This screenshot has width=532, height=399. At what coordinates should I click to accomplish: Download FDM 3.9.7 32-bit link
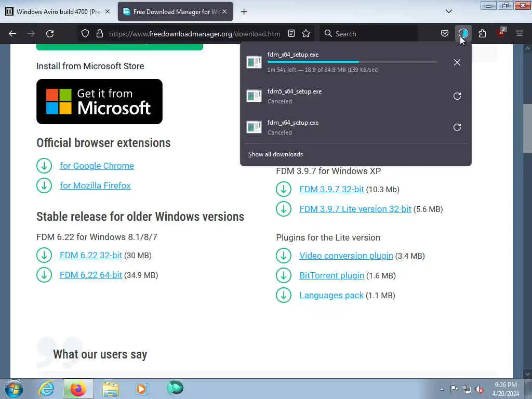[x=331, y=189]
